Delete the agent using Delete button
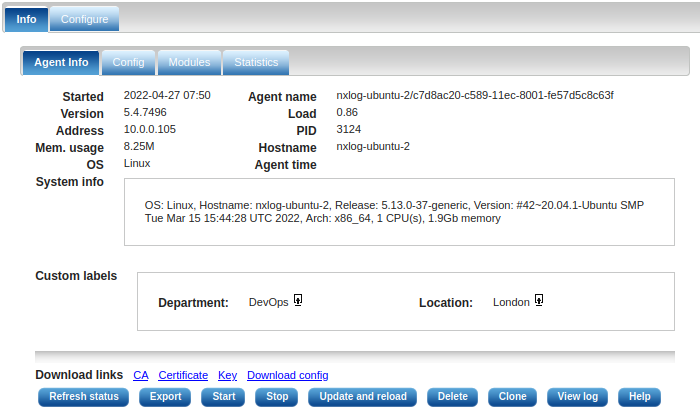Image resolution: width=700 pixels, height=412 pixels. tap(452, 397)
